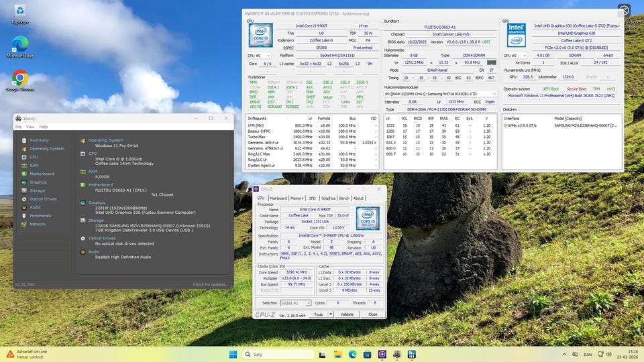Image resolution: width=644 pixels, height=362 pixels.
Task: Open the Summary section in Speccy
Action: [x=38, y=140]
